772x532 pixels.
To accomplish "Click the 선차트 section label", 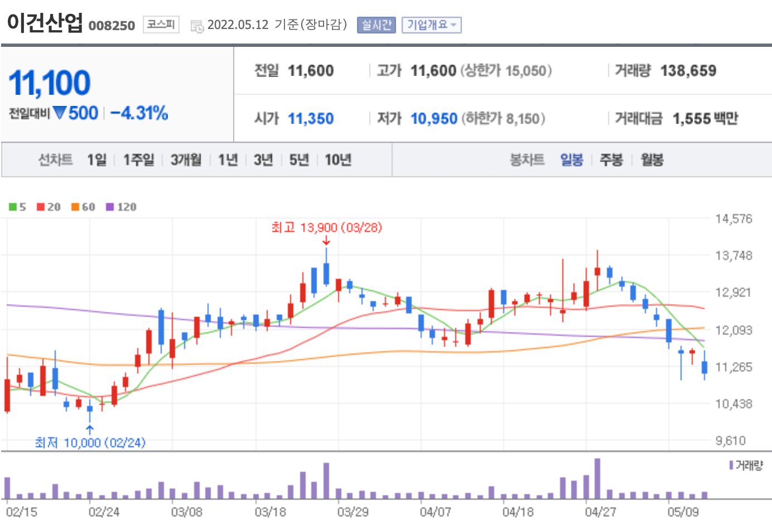I will 55,160.
